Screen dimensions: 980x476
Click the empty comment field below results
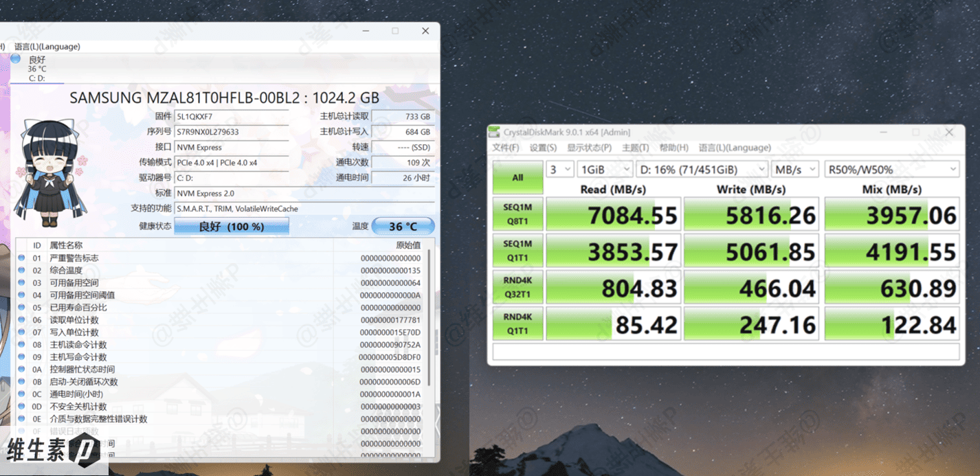click(726, 352)
